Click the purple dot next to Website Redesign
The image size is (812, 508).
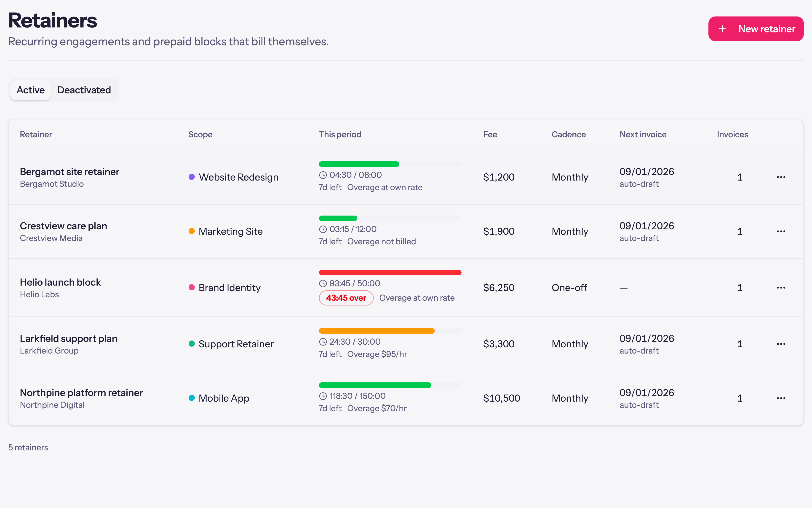[192, 177]
